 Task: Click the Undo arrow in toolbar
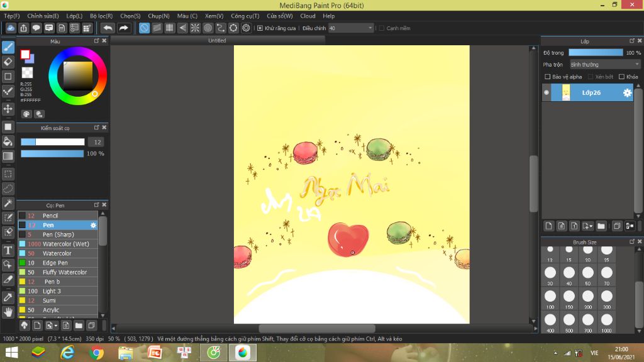[108, 28]
